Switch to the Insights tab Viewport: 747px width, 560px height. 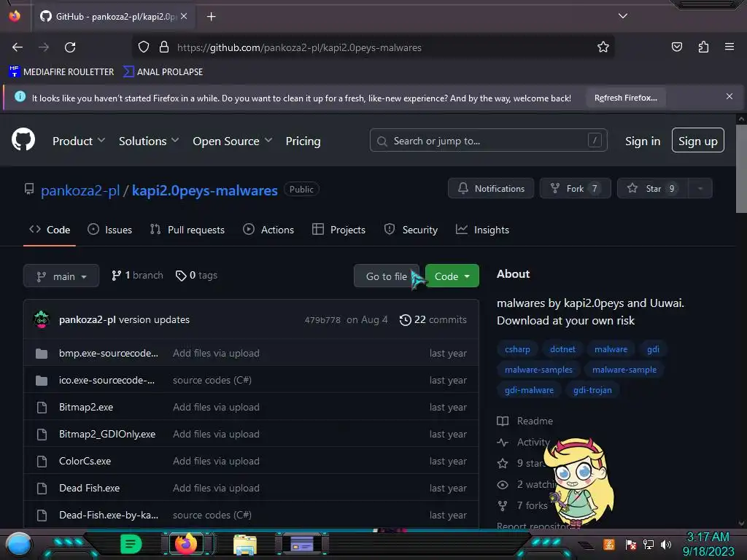tap(482, 230)
